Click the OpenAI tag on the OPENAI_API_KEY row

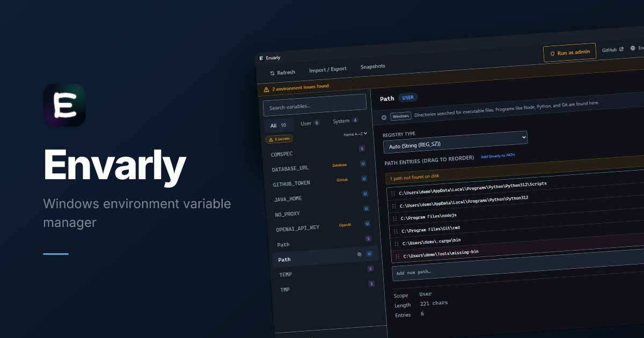[x=345, y=225]
